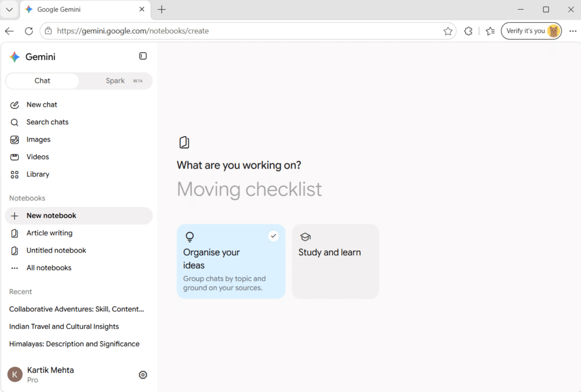Image resolution: width=581 pixels, height=392 pixels.
Task: Expand the tab search dropdown chevron
Action: [9, 10]
